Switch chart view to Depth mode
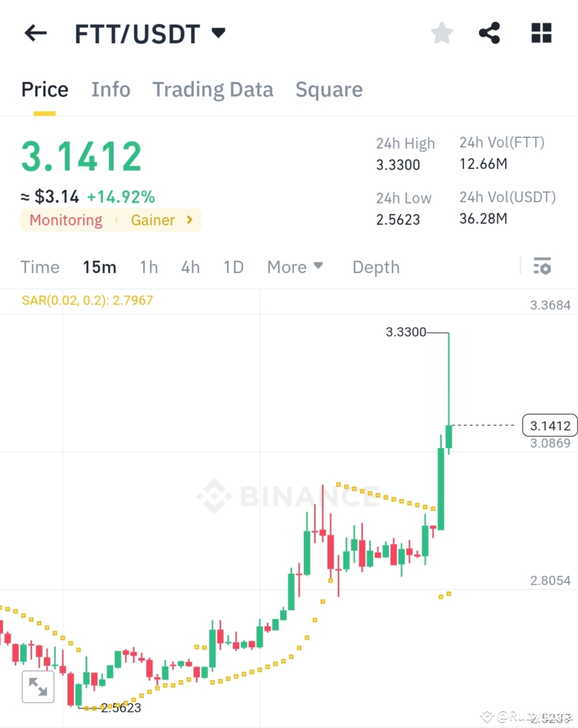 [x=375, y=267]
